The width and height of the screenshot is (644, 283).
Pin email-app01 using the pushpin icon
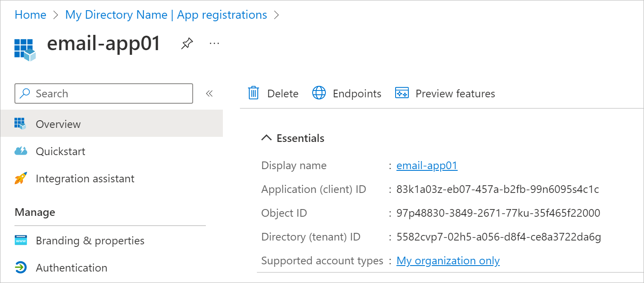(x=187, y=43)
